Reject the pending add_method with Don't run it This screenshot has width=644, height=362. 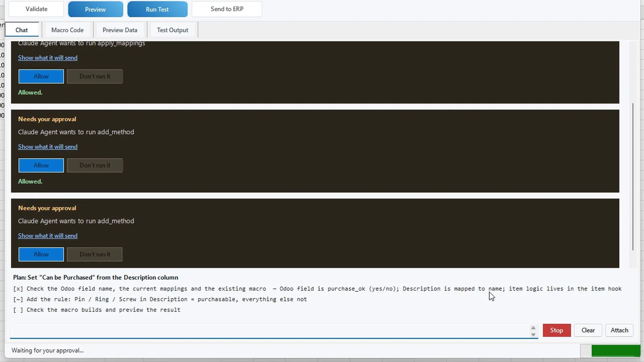(95, 254)
